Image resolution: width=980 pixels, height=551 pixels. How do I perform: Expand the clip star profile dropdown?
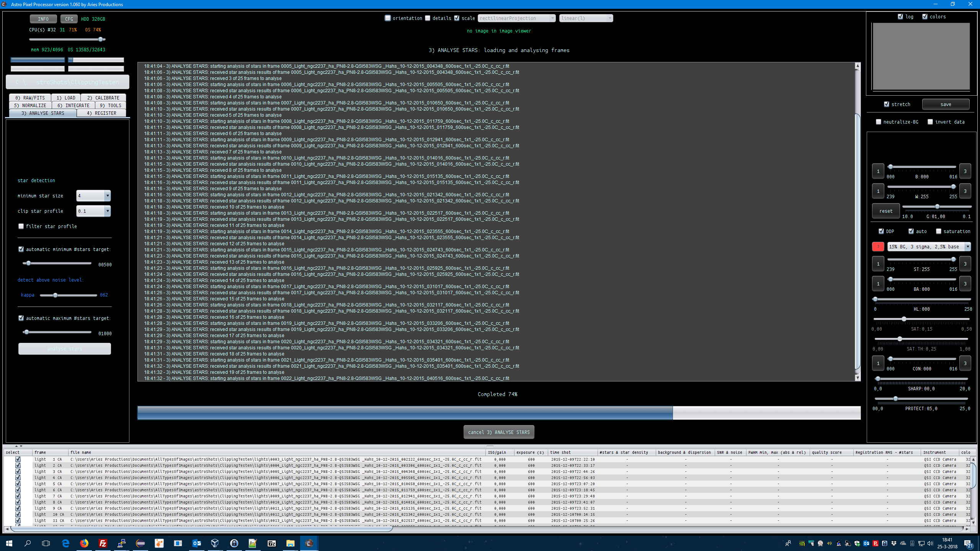[x=108, y=211]
